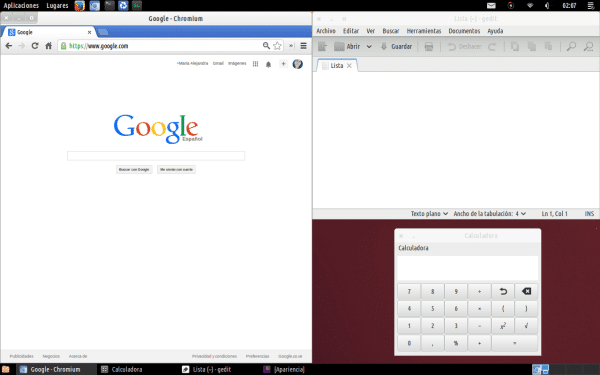Bookmark this page with the star icon

point(277,46)
